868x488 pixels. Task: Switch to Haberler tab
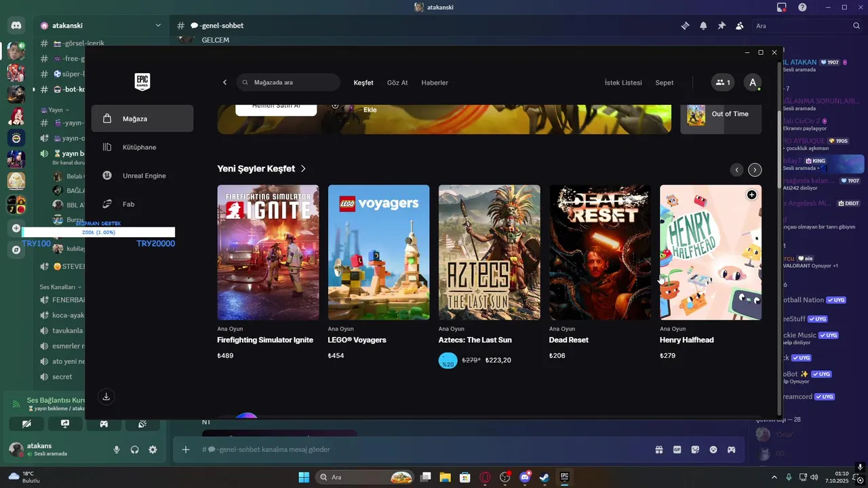pos(435,83)
